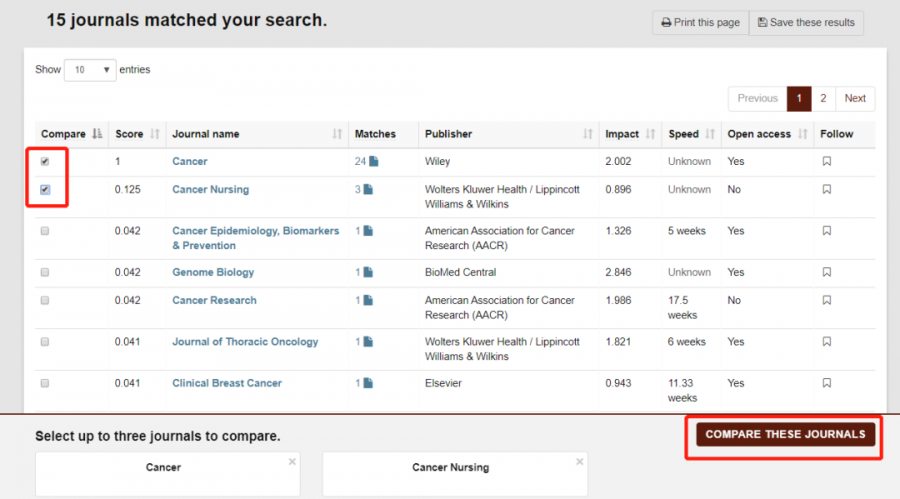Screen dimensions: 900x499
Task: Open the matches document icon for Cancer Nursing
Action: [x=369, y=189]
